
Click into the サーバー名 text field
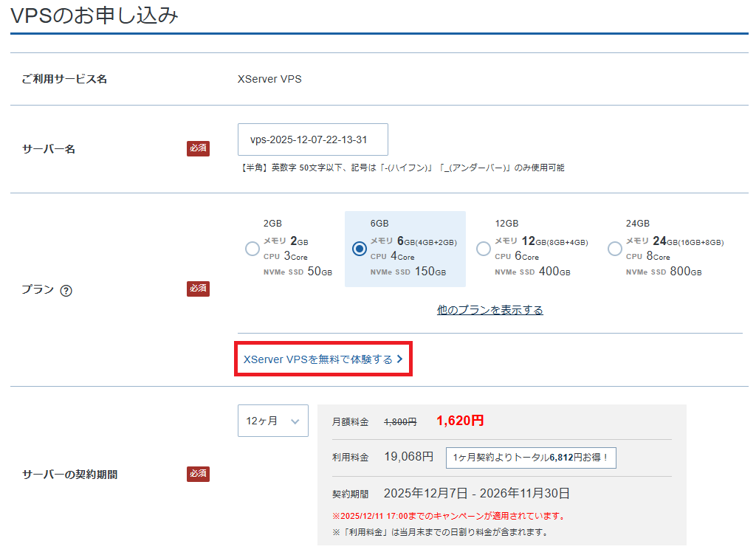[312, 139]
